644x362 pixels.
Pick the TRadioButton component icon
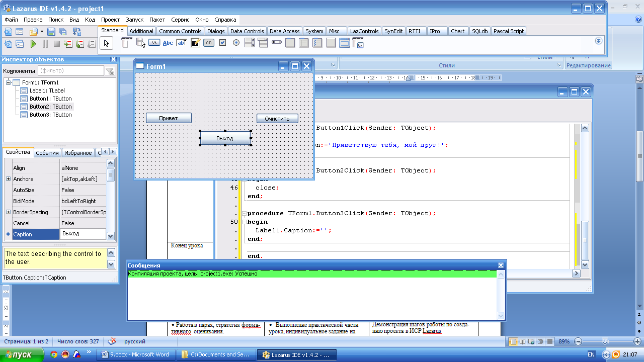point(236,43)
